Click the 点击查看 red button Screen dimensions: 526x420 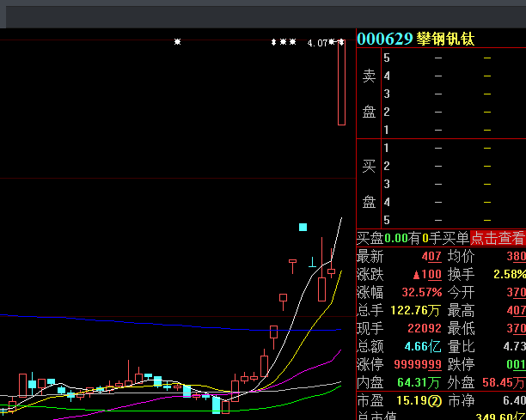tap(498, 238)
